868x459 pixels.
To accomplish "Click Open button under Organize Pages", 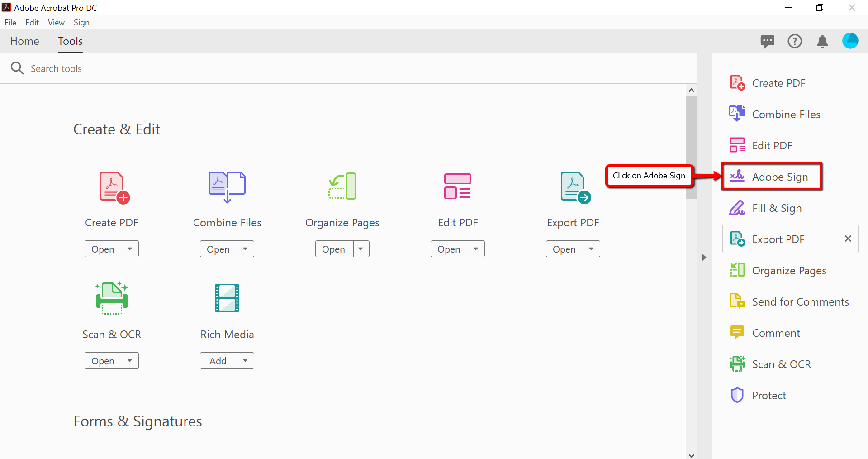I will (x=334, y=249).
